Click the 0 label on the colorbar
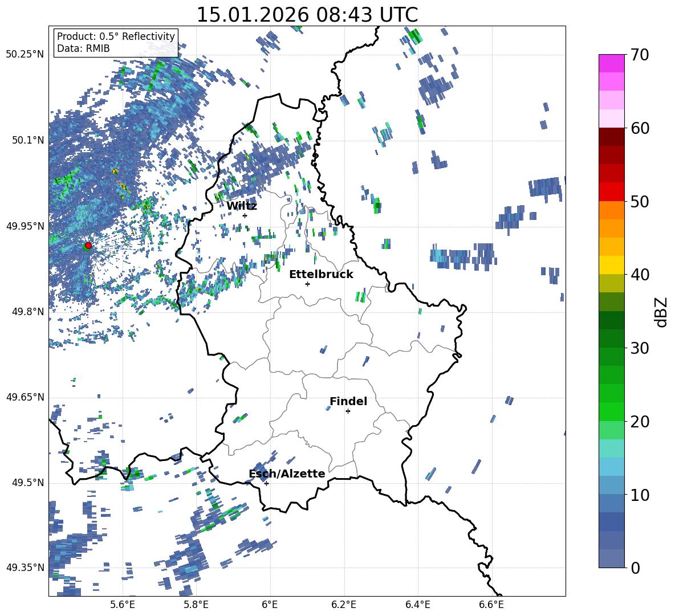This screenshot has width=675, height=616. pyautogui.click(x=635, y=568)
